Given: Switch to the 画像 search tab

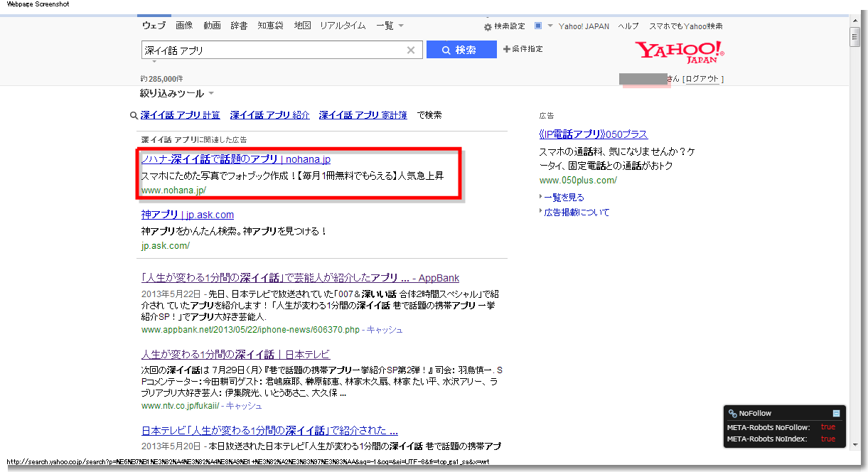Looking at the screenshot, I should click(x=184, y=26).
